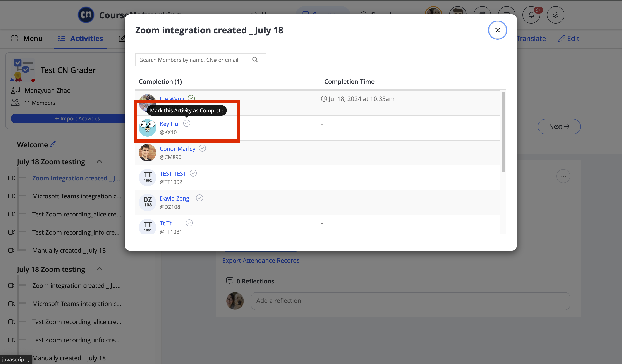
Task: Click the reflections comment icon
Action: 230,281
